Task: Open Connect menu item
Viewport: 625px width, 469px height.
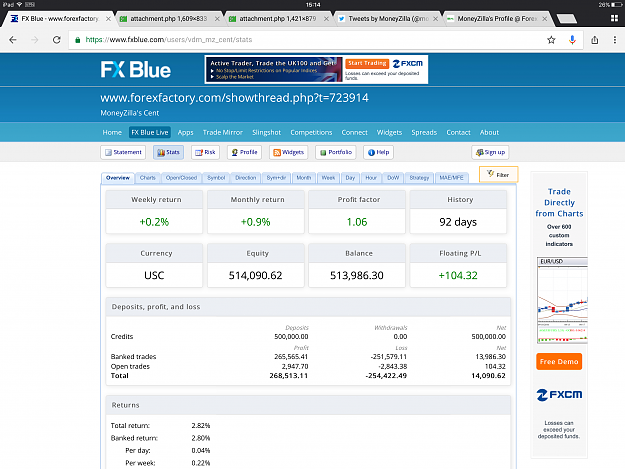Action: 354,132
